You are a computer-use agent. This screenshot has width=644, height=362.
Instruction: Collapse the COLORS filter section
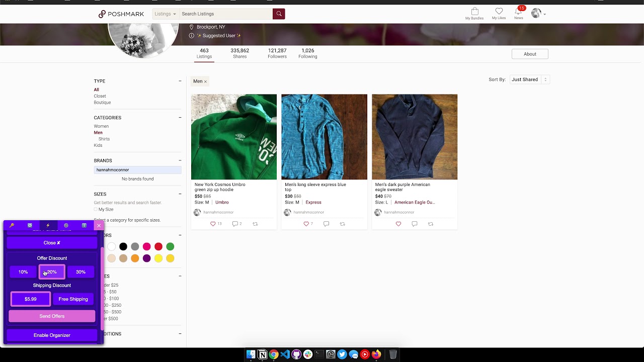pos(180,235)
